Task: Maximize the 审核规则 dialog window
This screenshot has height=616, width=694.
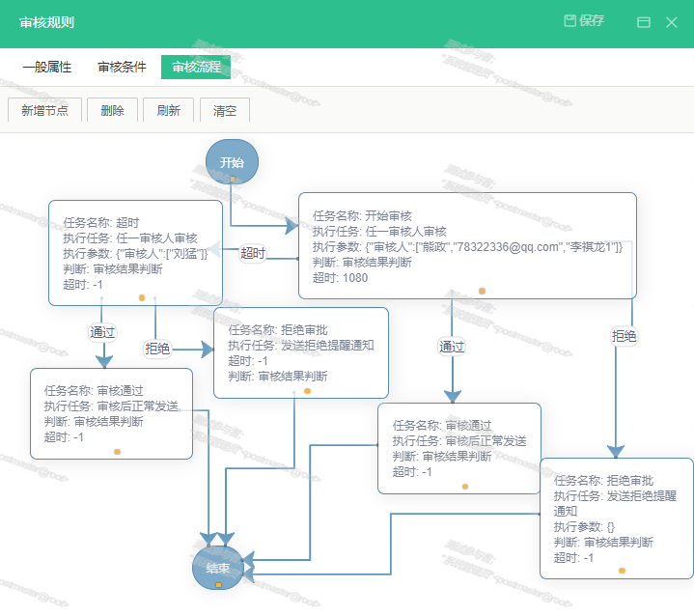Action: click(x=644, y=22)
